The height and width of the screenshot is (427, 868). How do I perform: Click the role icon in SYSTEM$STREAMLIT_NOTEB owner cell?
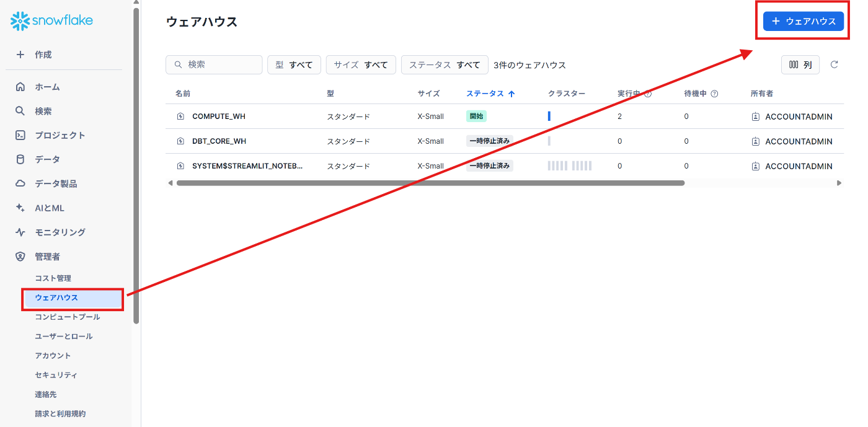click(756, 166)
